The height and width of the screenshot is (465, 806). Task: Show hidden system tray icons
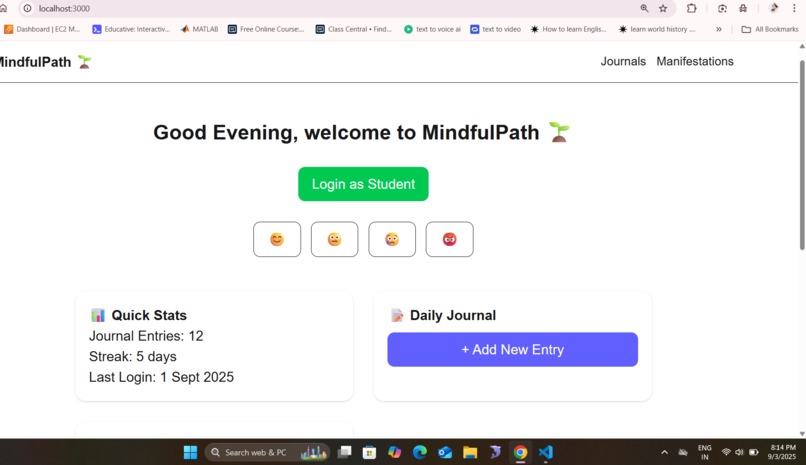[664, 452]
